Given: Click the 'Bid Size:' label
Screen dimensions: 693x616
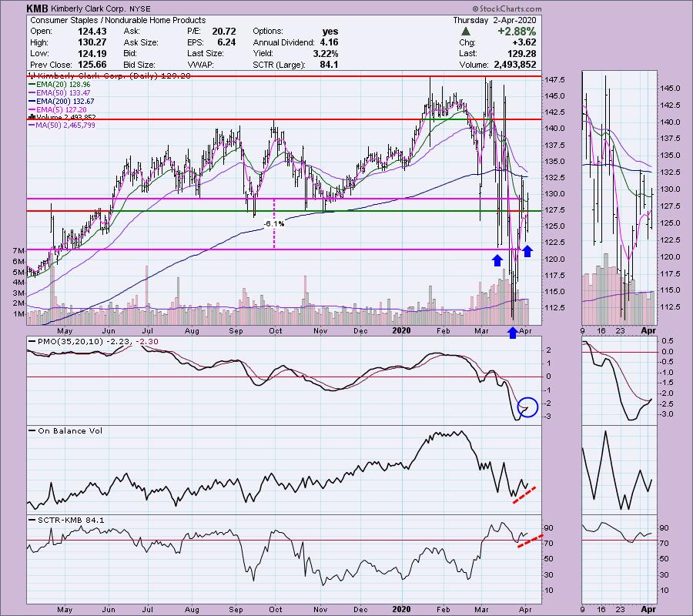Looking at the screenshot, I should (139, 65).
